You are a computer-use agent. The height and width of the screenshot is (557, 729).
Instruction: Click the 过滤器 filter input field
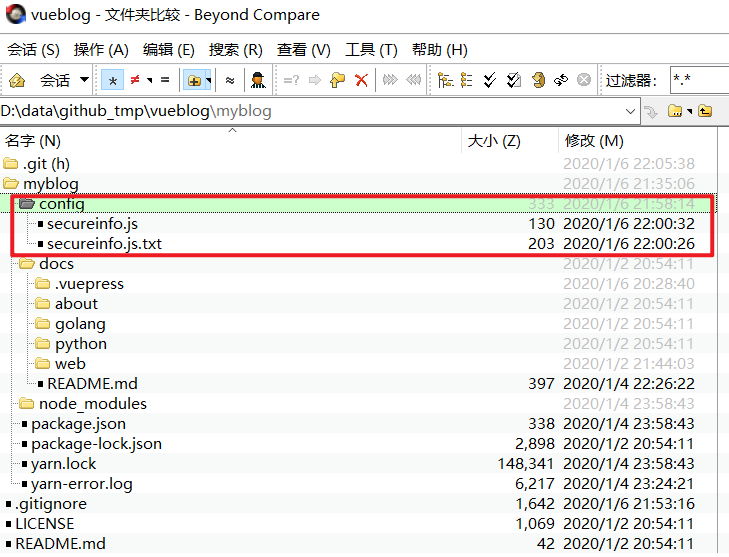click(699, 80)
